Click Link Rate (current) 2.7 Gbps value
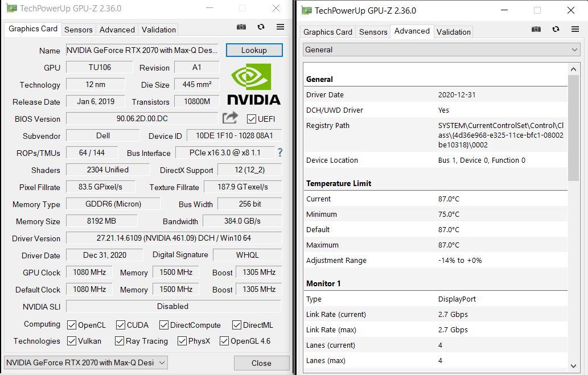Image resolution: width=588 pixels, height=375 pixels. click(x=453, y=315)
